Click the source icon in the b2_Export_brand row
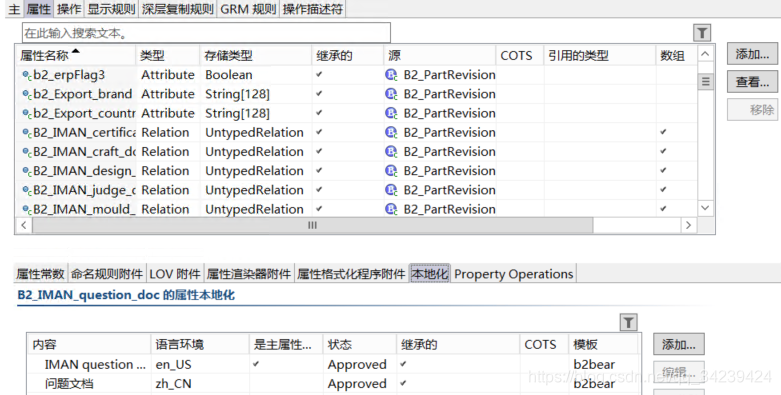781x395 pixels. click(391, 94)
